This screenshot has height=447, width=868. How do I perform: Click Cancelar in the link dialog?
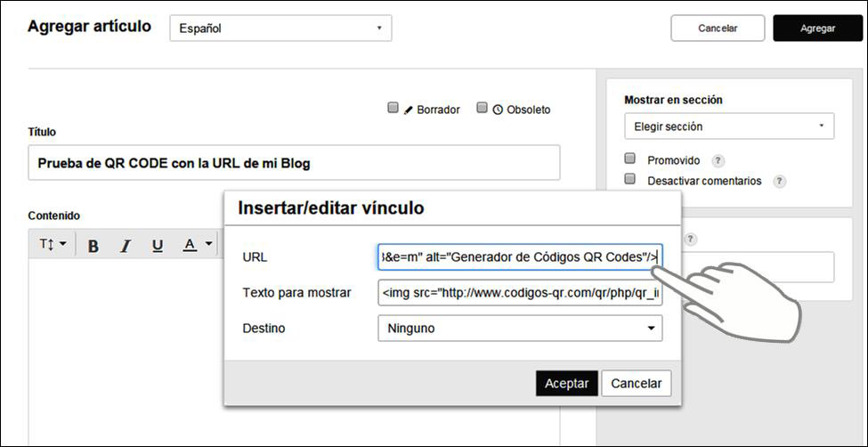[x=636, y=384]
